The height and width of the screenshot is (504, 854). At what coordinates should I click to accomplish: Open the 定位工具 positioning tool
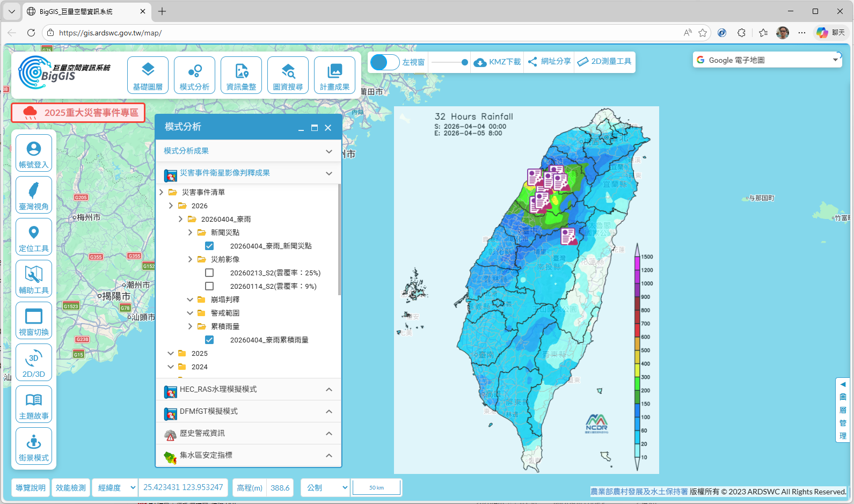click(34, 237)
